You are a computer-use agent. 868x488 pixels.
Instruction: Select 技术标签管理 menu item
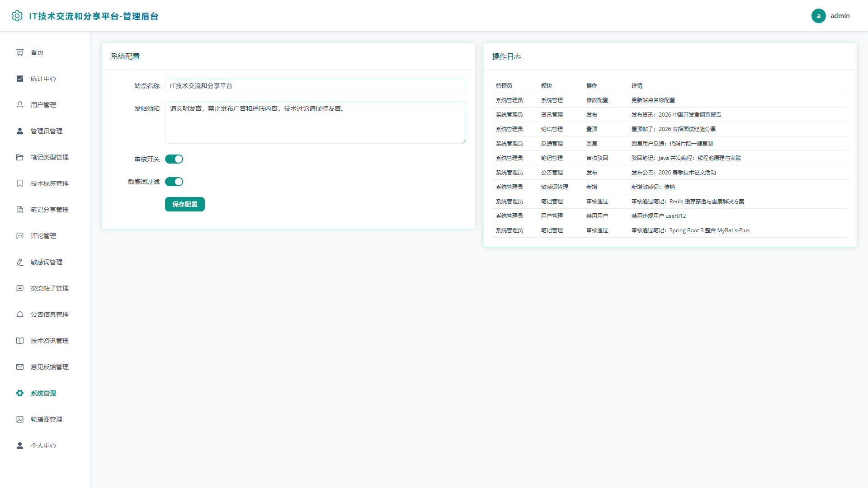[x=45, y=183]
